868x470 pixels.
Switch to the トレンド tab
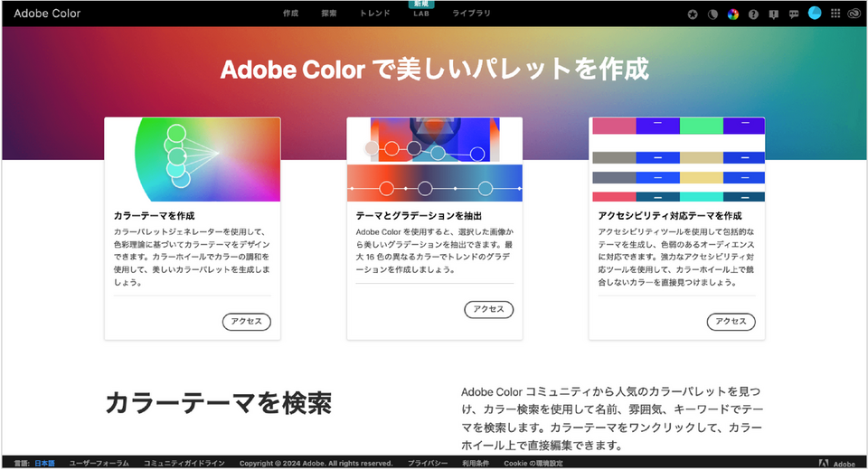coord(374,14)
